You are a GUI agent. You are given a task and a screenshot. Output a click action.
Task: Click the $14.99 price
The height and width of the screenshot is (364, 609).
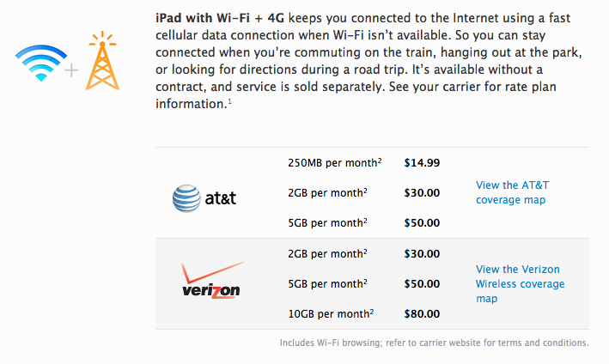click(422, 162)
